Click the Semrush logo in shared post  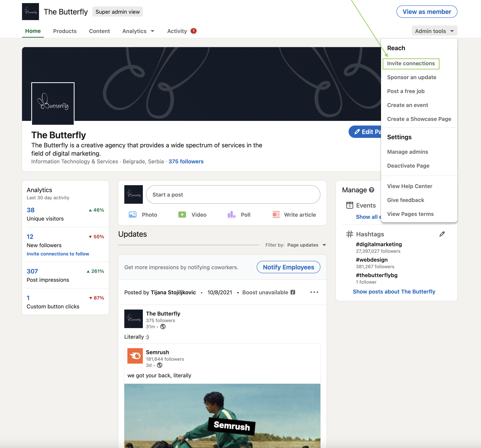click(135, 356)
